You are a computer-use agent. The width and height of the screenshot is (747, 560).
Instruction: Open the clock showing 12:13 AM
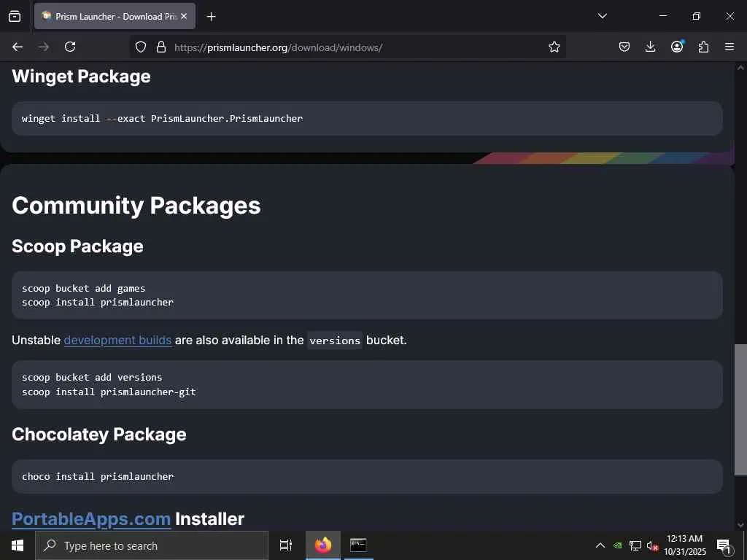coord(684,545)
